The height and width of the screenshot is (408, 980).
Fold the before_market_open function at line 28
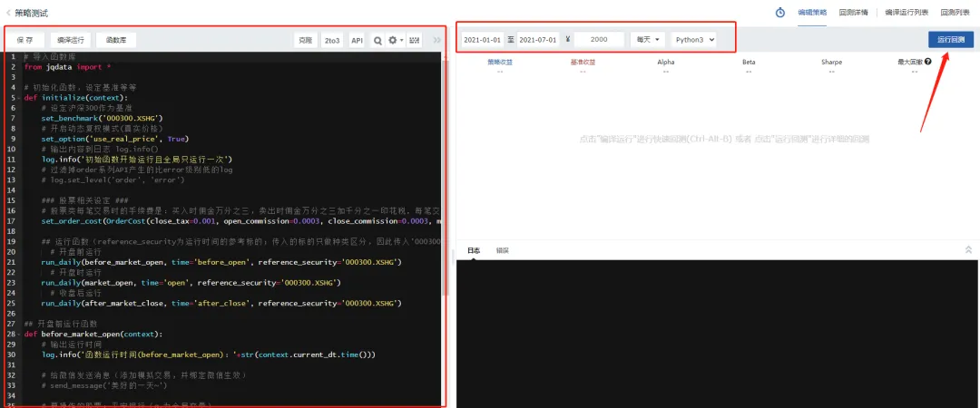click(21, 334)
